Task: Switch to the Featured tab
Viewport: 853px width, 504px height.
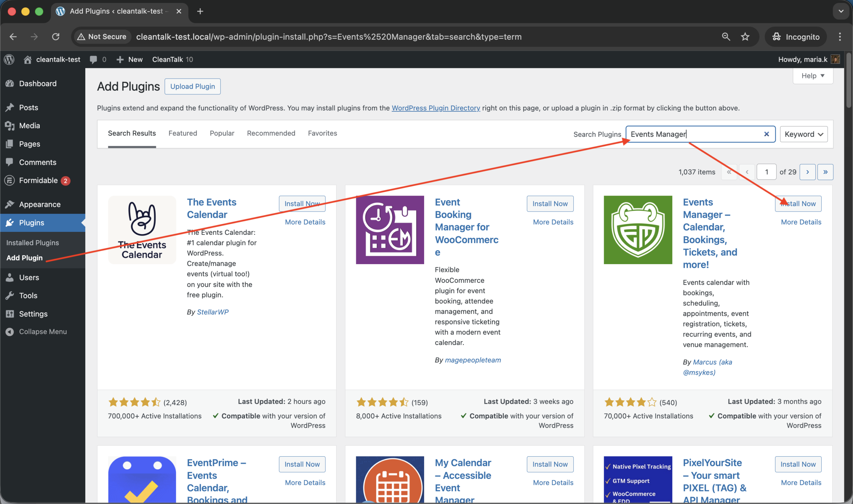Action: tap(182, 133)
